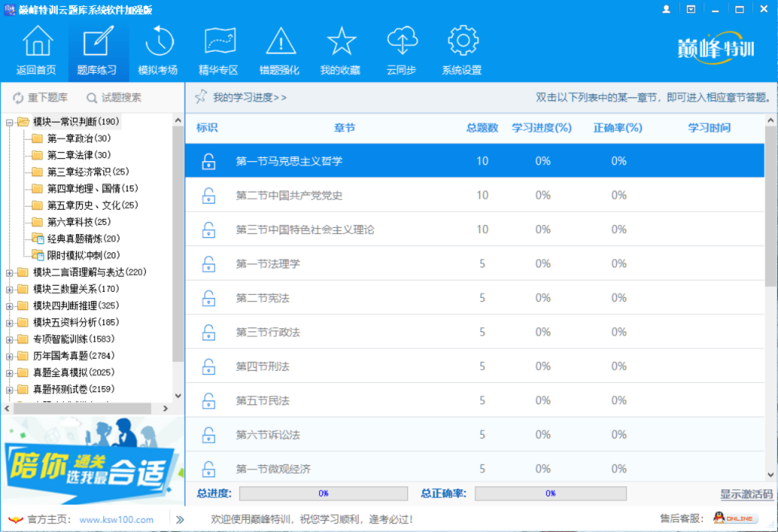Click lock icon for 第六节诉讼法
The image size is (778, 532).
pyautogui.click(x=209, y=435)
